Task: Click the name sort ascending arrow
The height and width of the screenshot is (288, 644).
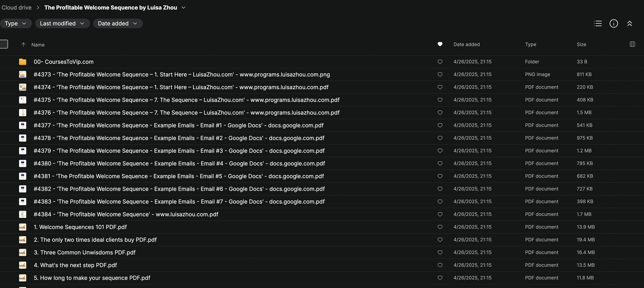Action: point(23,44)
